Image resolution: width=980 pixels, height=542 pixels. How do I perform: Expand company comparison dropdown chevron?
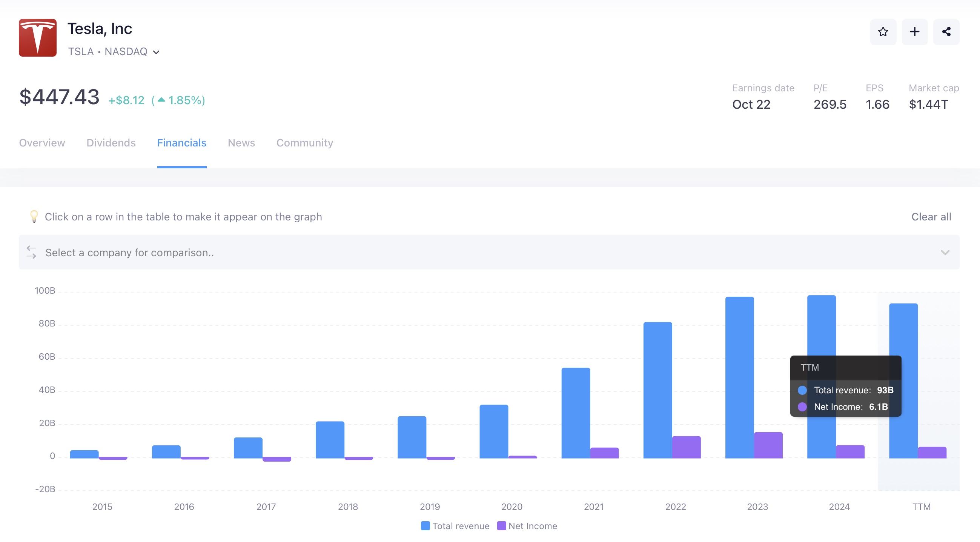(x=945, y=253)
